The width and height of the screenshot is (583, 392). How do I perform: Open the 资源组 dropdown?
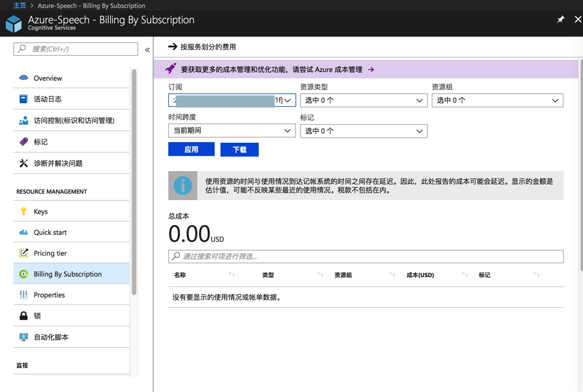(x=498, y=100)
